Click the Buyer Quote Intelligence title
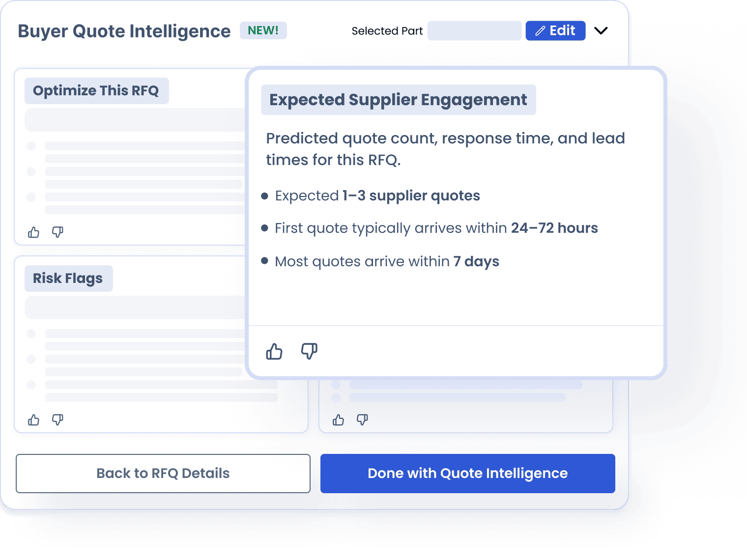The image size is (747, 560). point(124,31)
